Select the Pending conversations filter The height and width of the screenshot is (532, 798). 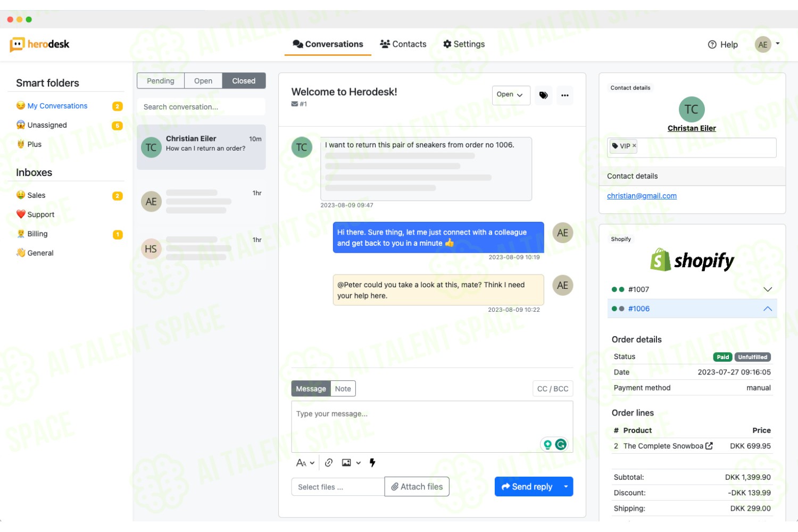[x=161, y=81]
